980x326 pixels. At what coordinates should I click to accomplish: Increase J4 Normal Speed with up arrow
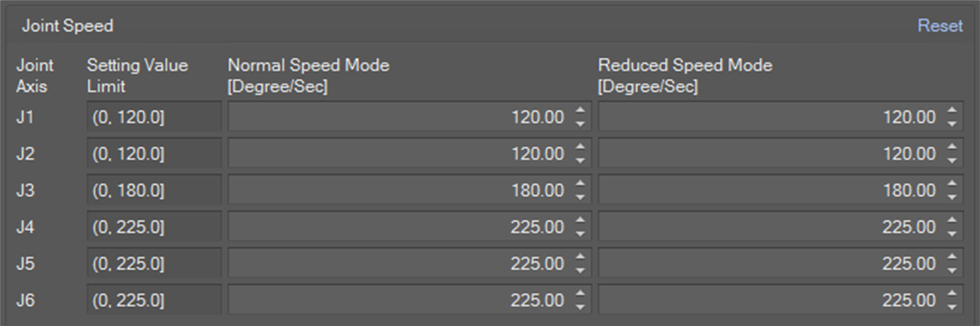(x=580, y=220)
